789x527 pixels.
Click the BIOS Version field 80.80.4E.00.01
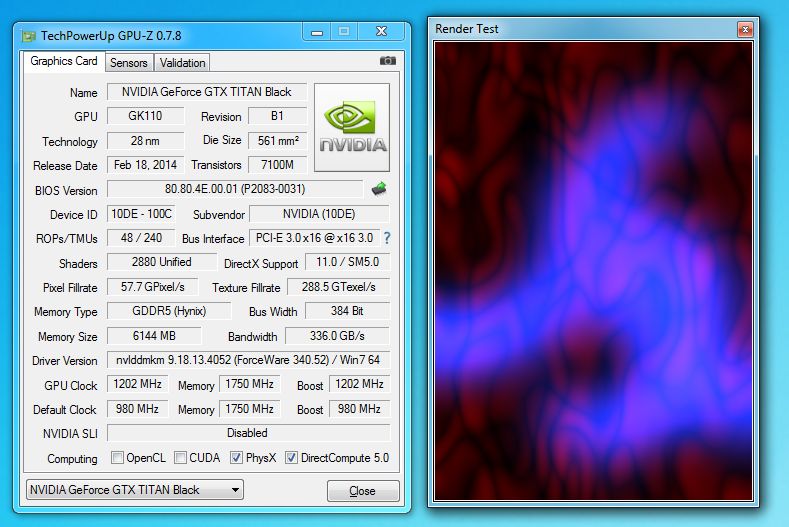[x=235, y=189]
